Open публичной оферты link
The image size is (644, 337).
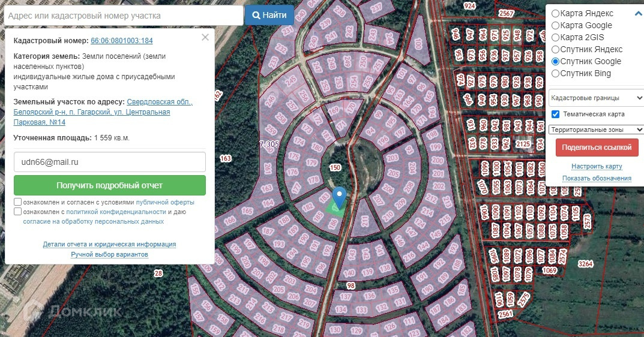(165, 202)
